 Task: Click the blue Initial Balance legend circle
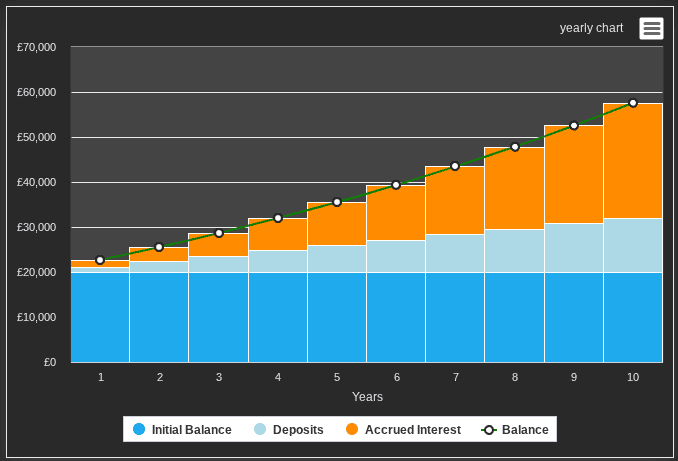tap(139, 429)
